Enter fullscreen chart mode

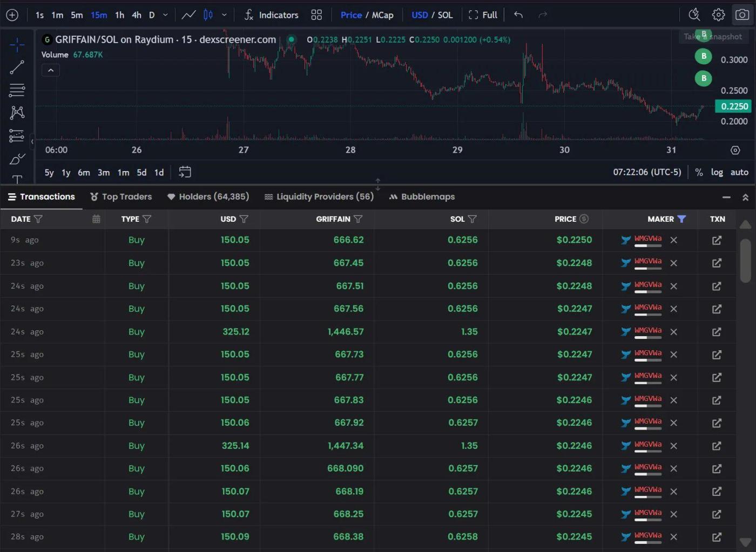click(483, 15)
